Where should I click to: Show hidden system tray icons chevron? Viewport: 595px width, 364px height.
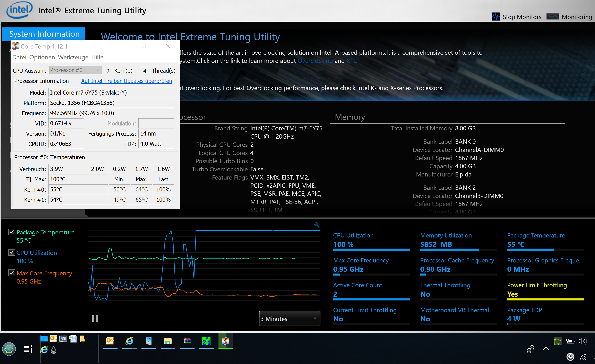point(546,349)
